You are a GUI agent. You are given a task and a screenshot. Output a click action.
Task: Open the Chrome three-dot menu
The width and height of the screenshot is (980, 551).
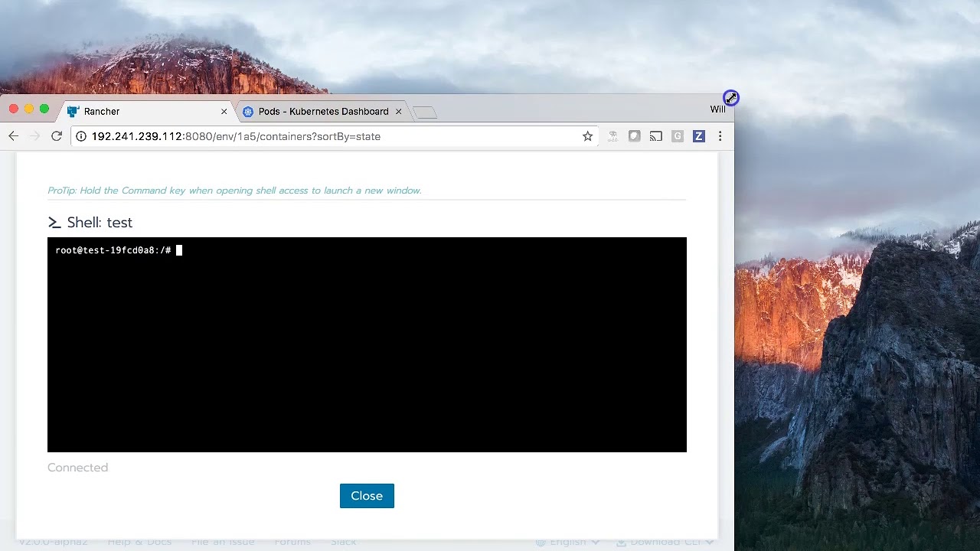click(x=720, y=136)
